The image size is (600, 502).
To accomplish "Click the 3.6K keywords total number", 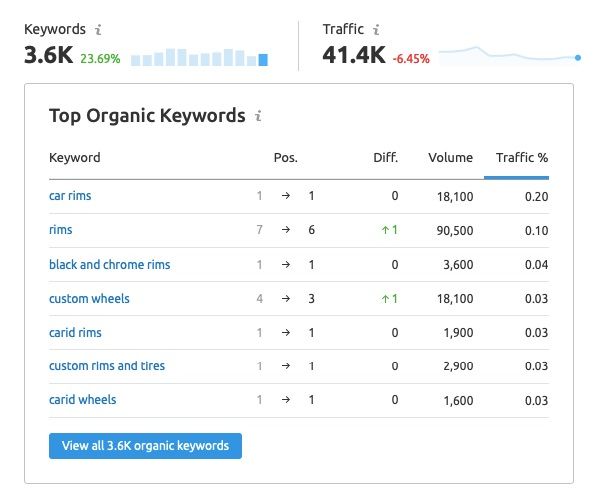I will point(48,56).
